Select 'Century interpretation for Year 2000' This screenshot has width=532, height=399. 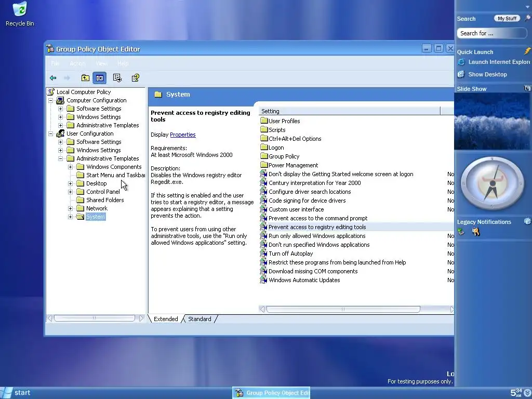[314, 183]
